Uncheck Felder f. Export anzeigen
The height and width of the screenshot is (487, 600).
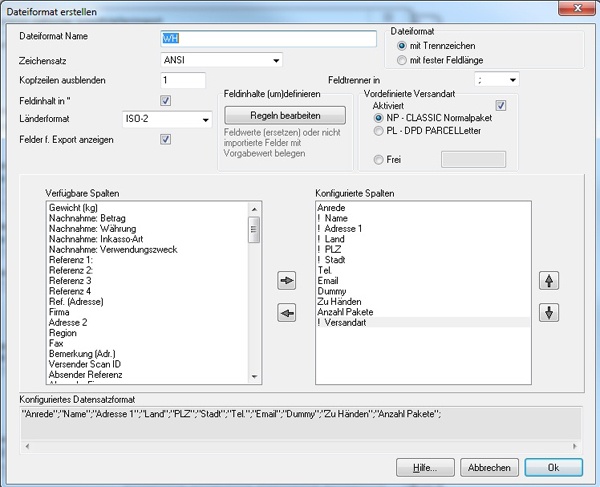point(166,139)
